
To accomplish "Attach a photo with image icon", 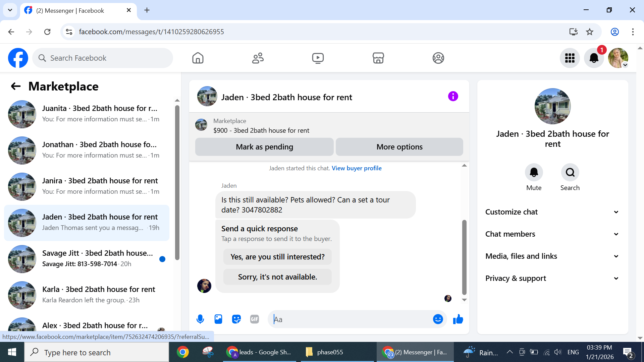I will 218,319.
